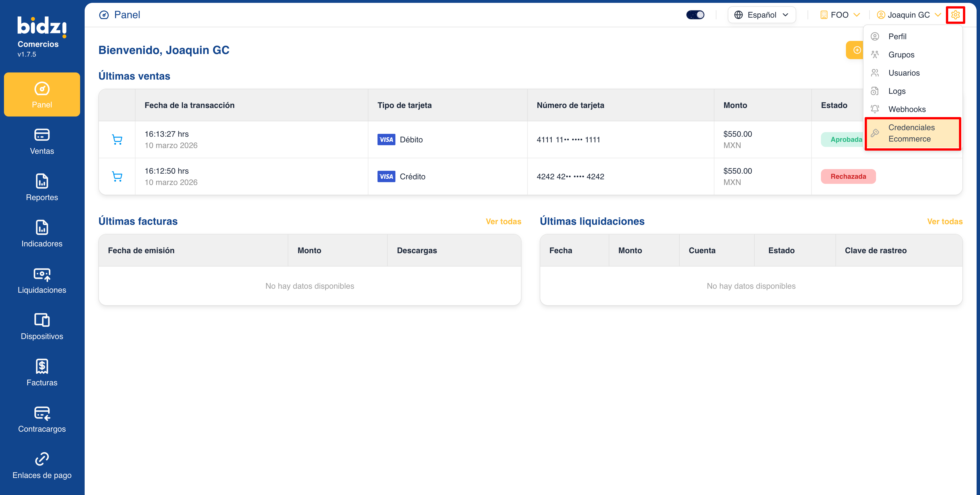Open Indicadores from the sidebar

[x=42, y=234]
